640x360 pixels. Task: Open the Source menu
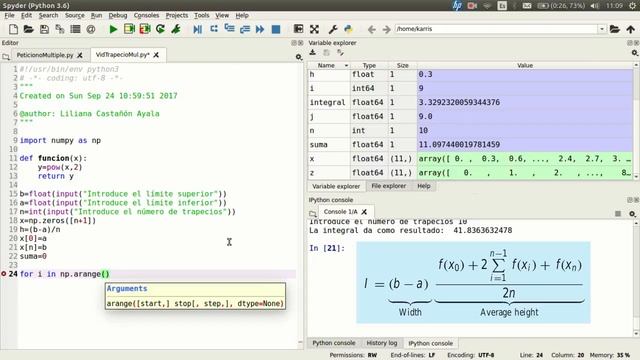[x=75, y=15]
